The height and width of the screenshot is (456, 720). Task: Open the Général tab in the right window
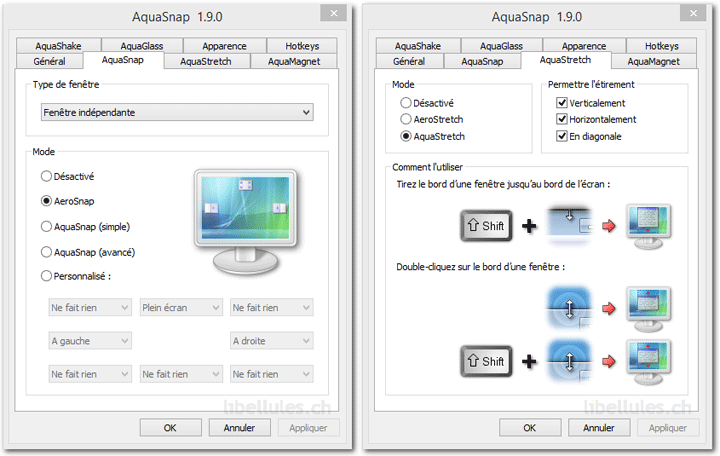coord(409,61)
